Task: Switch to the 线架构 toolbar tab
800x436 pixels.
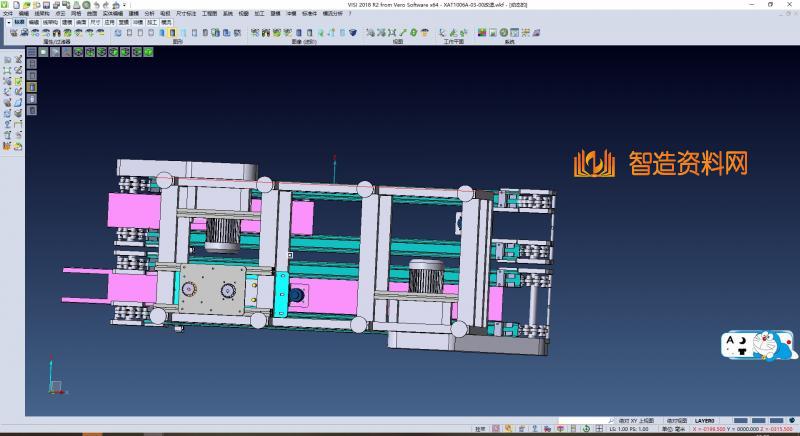Action: (x=50, y=21)
